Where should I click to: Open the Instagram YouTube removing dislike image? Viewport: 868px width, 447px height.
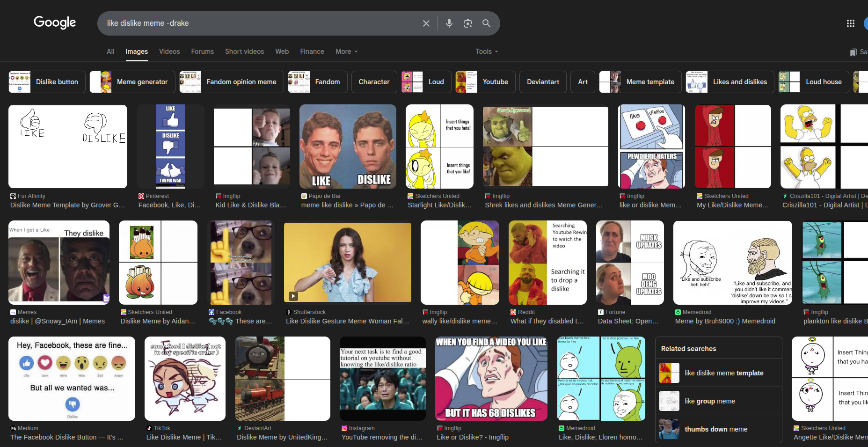383,379
